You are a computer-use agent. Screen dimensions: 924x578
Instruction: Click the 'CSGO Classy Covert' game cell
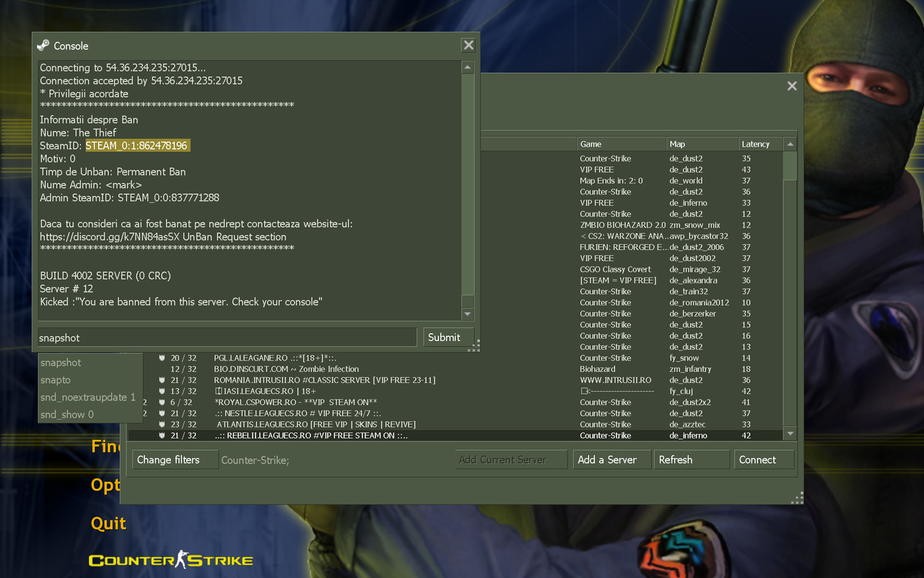pyautogui.click(x=615, y=269)
